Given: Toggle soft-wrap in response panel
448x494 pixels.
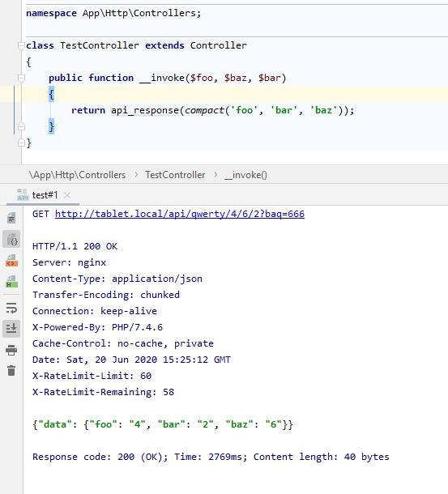Looking at the screenshot, I should point(11,308).
